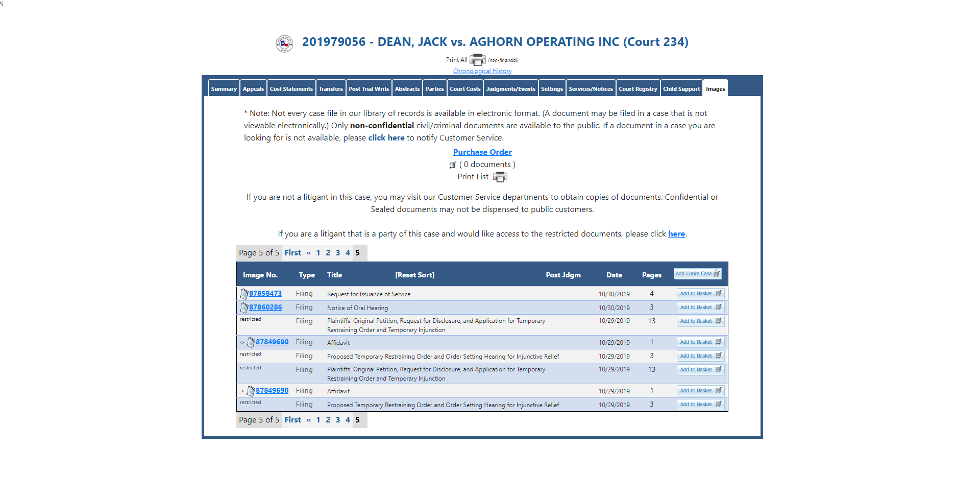The height and width of the screenshot is (495, 980).
Task: Go to page 3 in top pagination
Action: pos(338,253)
